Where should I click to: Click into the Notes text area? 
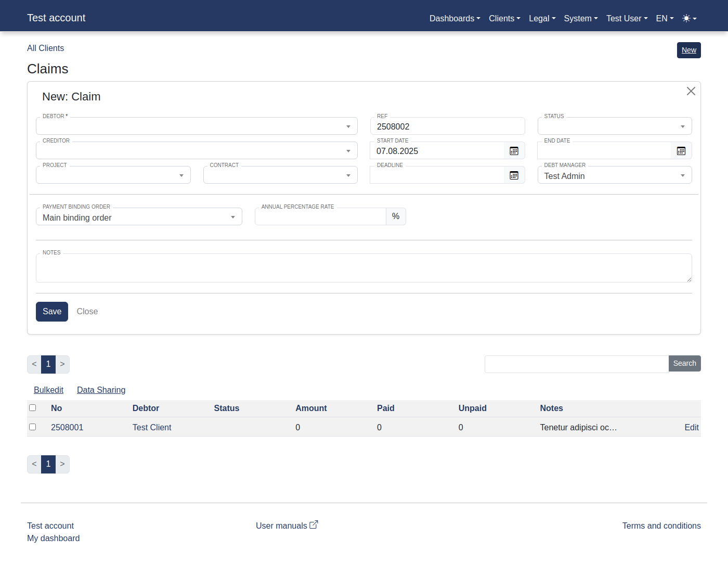[363, 268]
